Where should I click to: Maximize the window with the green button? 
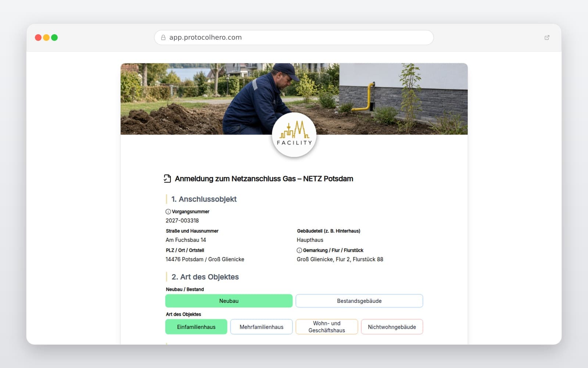click(54, 38)
